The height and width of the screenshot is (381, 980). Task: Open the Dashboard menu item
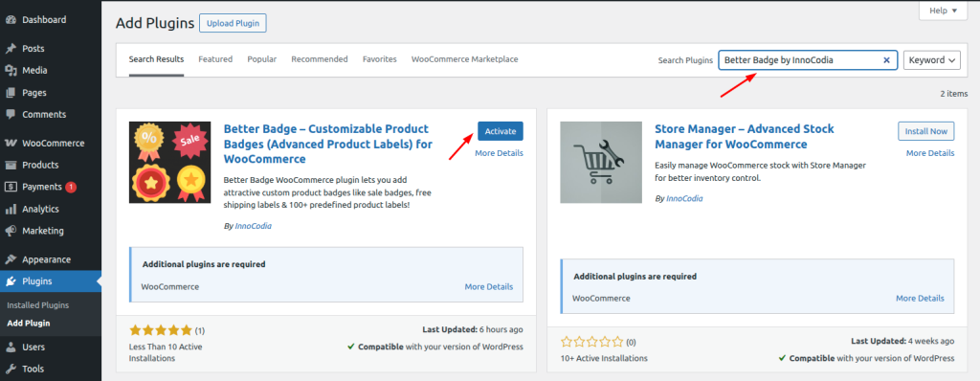[x=51, y=20]
